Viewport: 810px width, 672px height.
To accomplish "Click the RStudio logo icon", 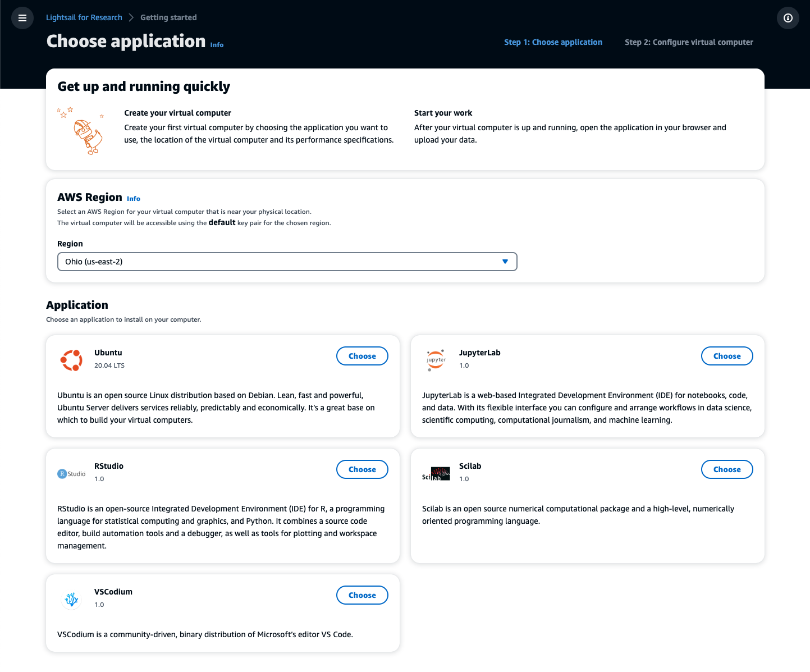I will coord(71,474).
